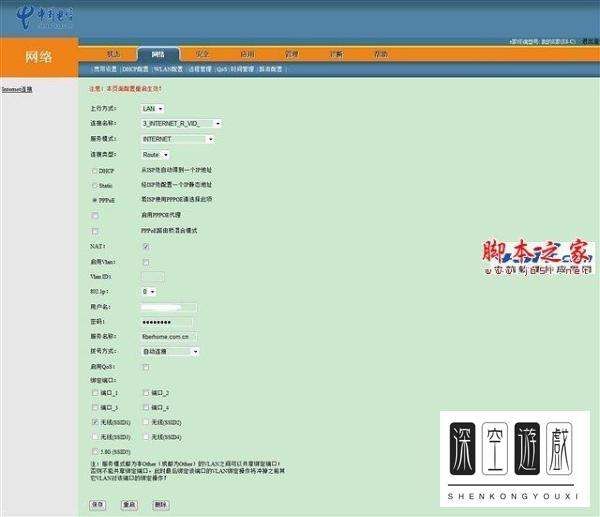
Task: Select the Static radio button
Action: click(x=95, y=186)
